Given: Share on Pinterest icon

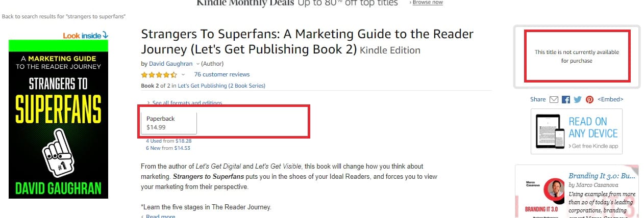Looking at the screenshot, I should [x=589, y=99].
